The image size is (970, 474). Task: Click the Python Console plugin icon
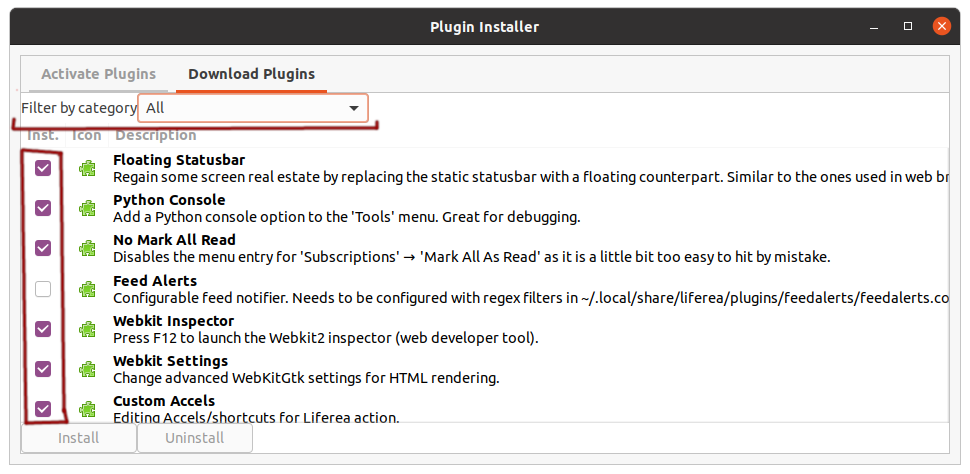point(87,209)
